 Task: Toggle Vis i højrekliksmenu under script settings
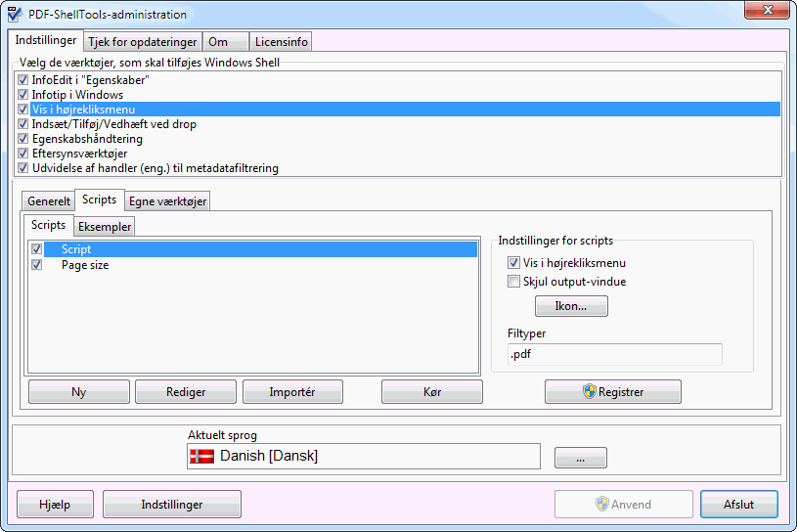(513, 263)
